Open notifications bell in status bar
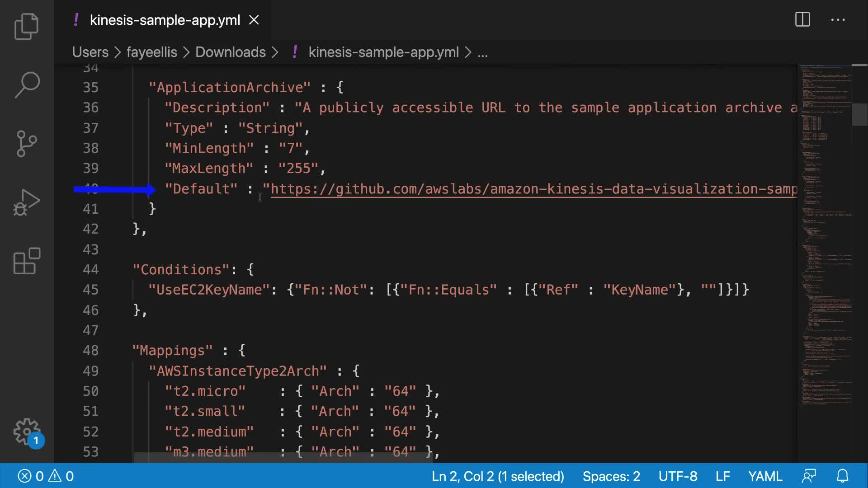Screen dimensions: 868x488 (x=842, y=476)
